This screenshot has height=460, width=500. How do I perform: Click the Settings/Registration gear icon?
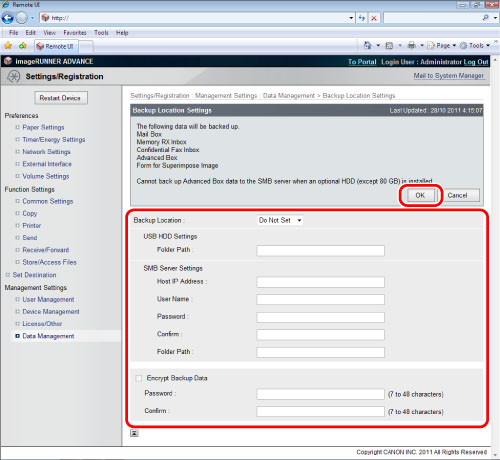pos(14,76)
